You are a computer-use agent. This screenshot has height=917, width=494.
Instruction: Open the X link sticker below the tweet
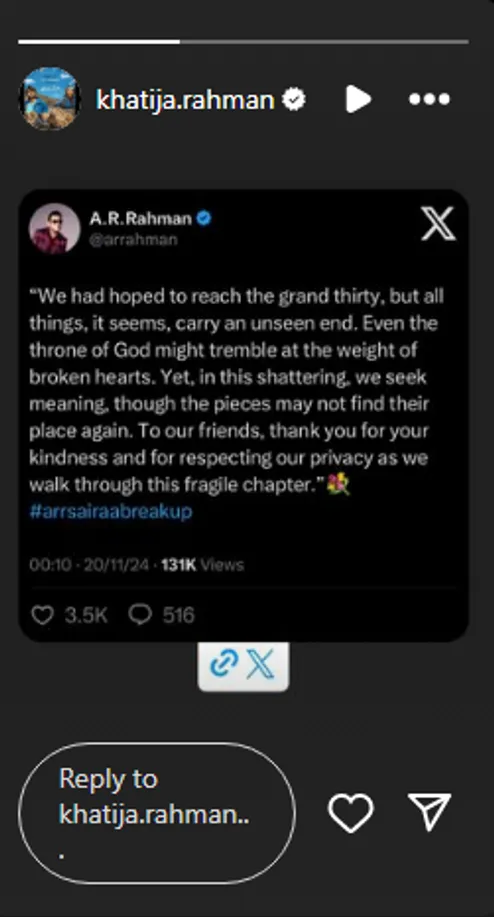[x=243, y=666]
